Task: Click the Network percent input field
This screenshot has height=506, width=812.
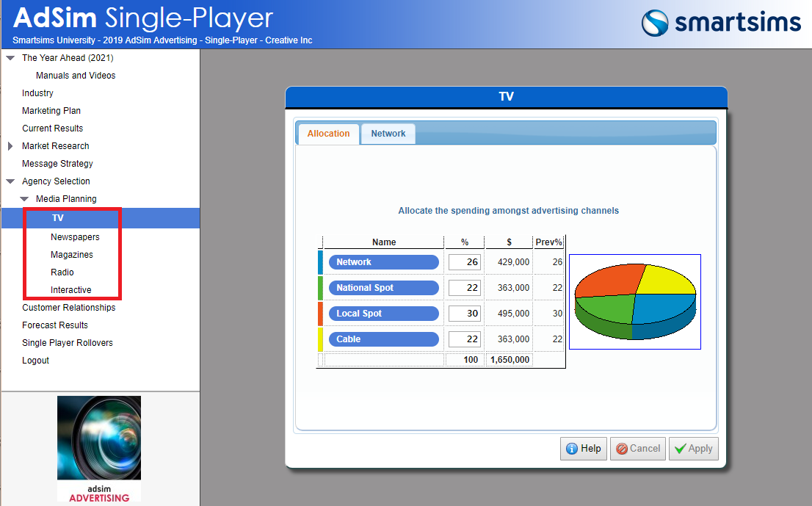Action: click(464, 262)
